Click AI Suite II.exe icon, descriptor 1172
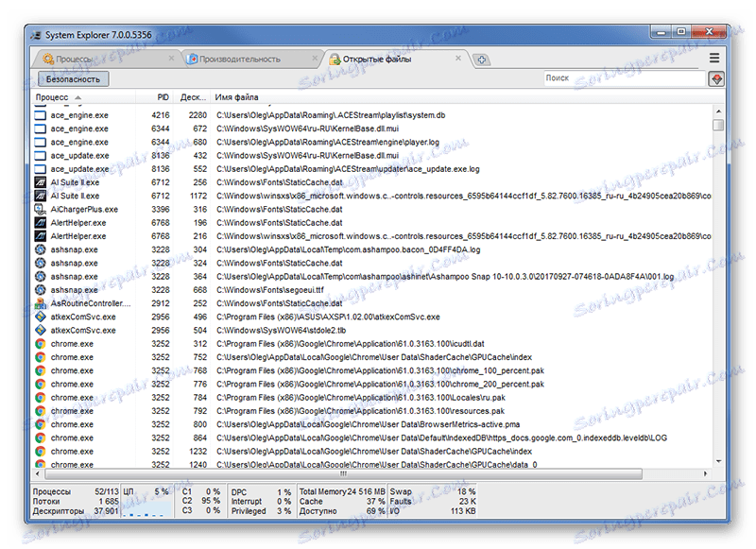The width and height of the screenshot is (756, 549). point(41,197)
